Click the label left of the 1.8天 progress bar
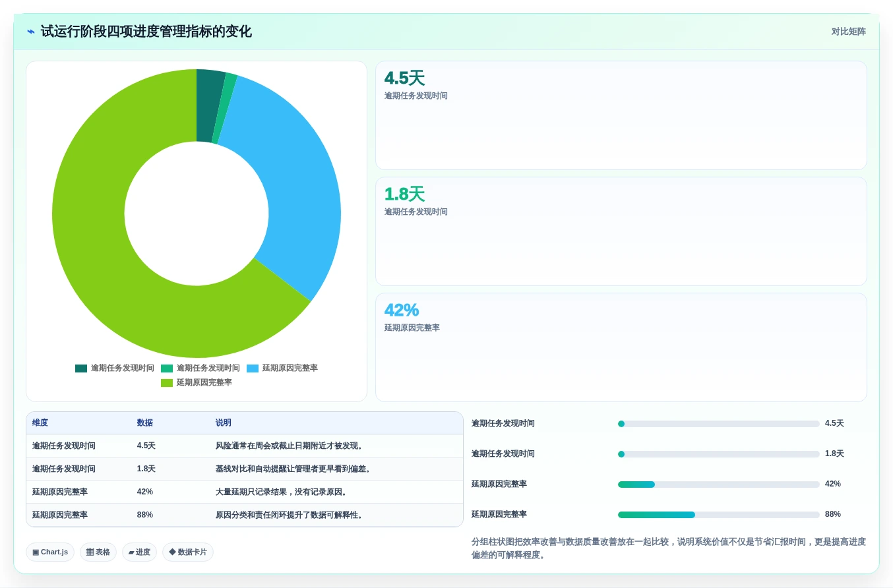893x588 pixels. pyautogui.click(x=503, y=454)
